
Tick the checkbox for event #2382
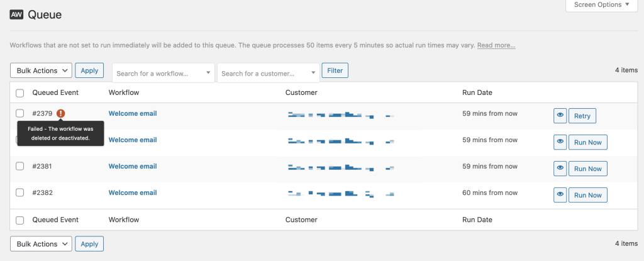click(20, 193)
